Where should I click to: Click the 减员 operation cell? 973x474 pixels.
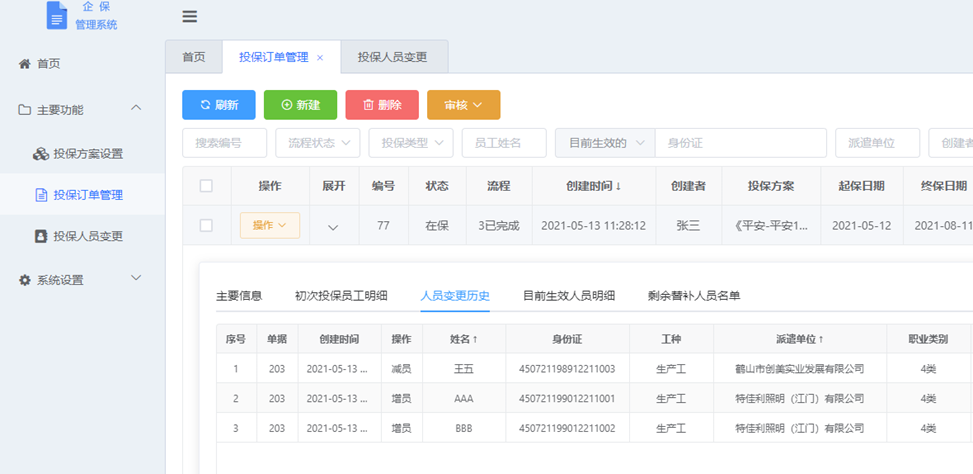point(401,369)
